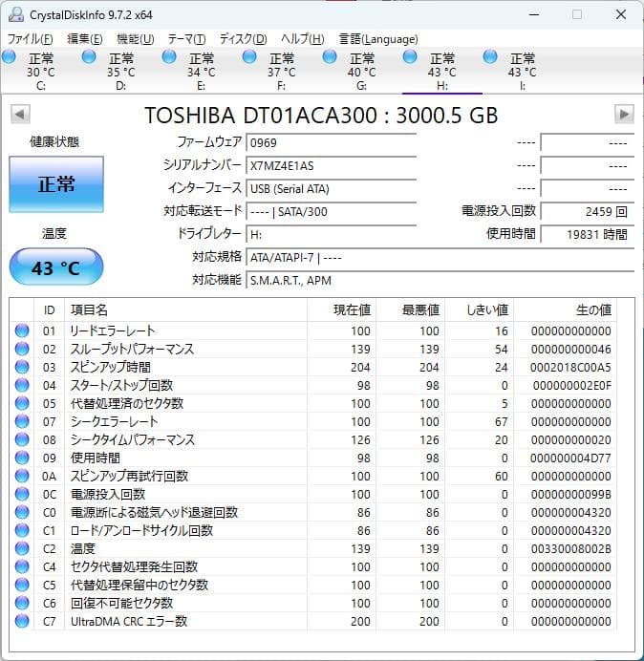Select the 電源断による磁気ヘッド退避回数 attribute name
This screenshot has width=644, height=661.
pyautogui.click(x=154, y=512)
